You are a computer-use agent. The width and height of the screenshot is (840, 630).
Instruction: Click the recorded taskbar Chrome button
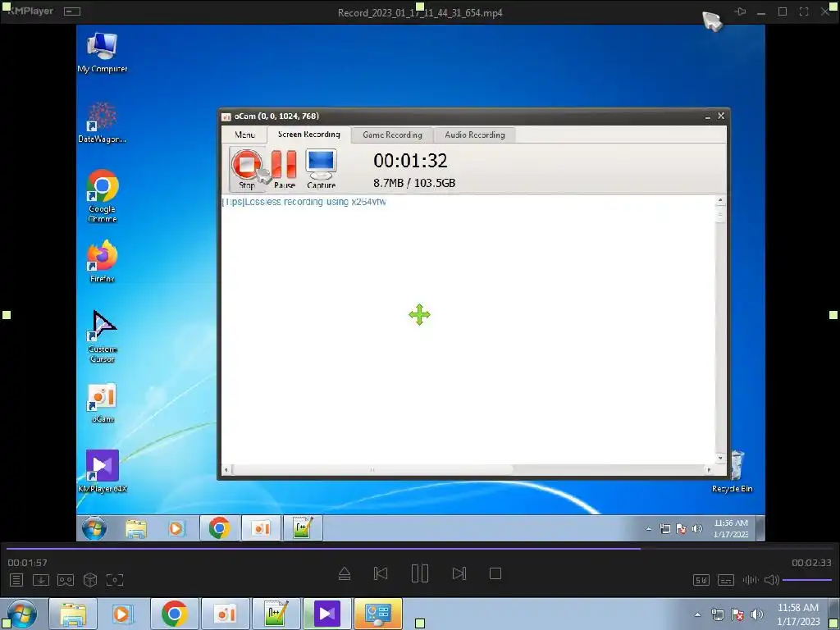pyautogui.click(x=219, y=528)
